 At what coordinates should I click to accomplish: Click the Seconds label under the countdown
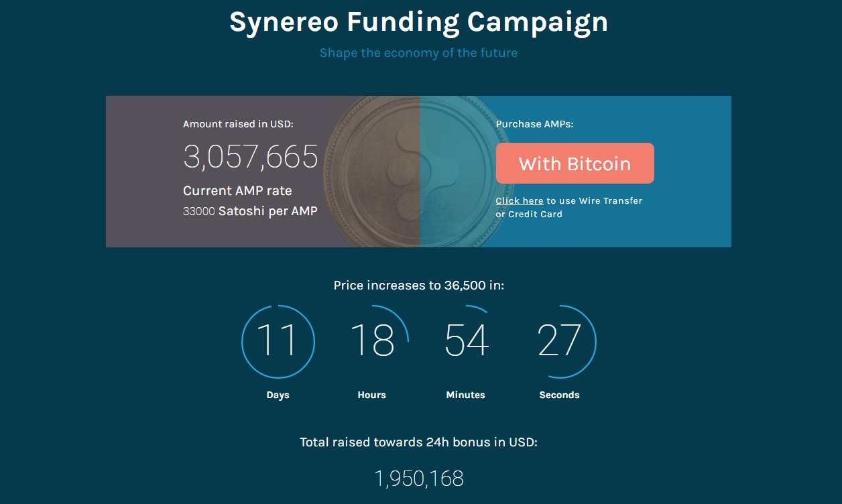559,395
